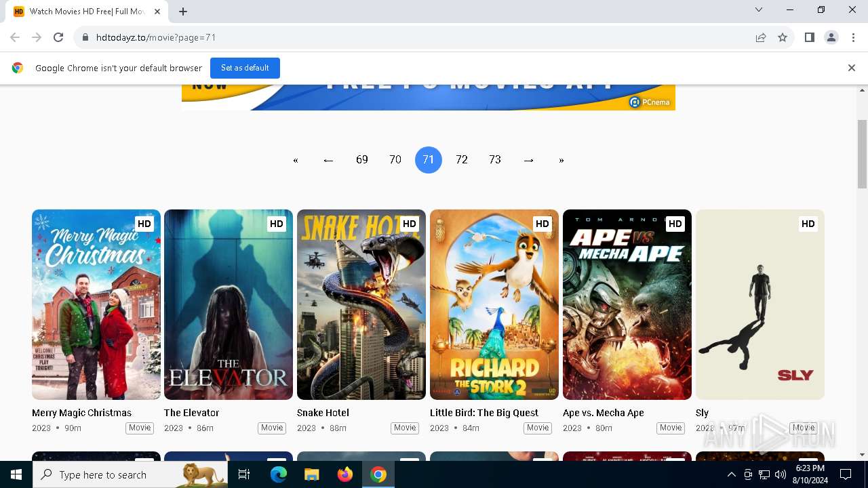Click Merry Magic Christmas title link
Screen dimensions: 868x488
coord(81,413)
